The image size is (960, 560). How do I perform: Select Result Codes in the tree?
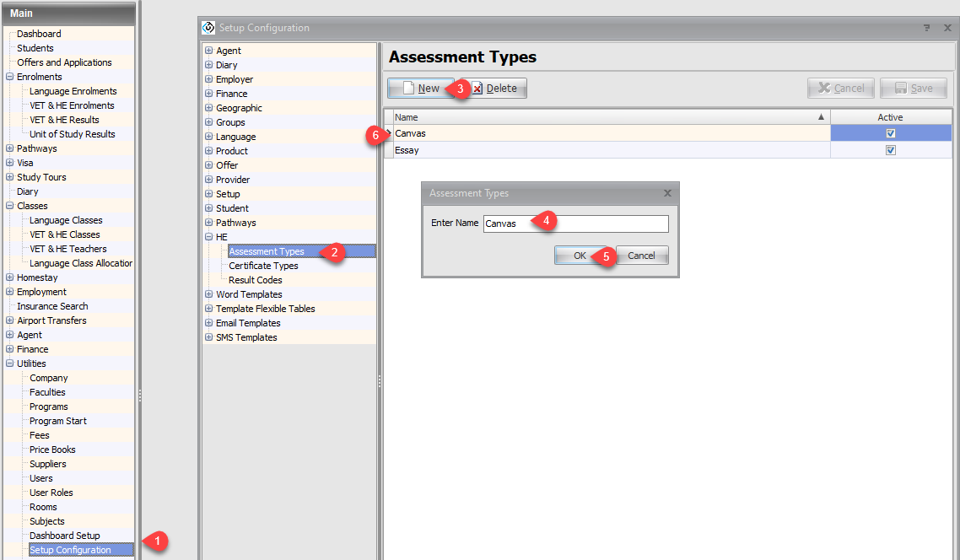click(x=255, y=280)
